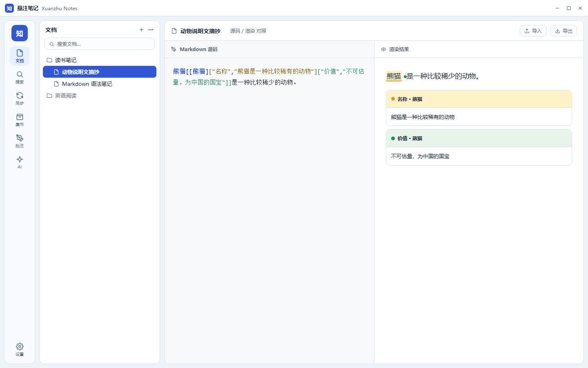Click the Markdown 源码 pane header

[269, 49]
